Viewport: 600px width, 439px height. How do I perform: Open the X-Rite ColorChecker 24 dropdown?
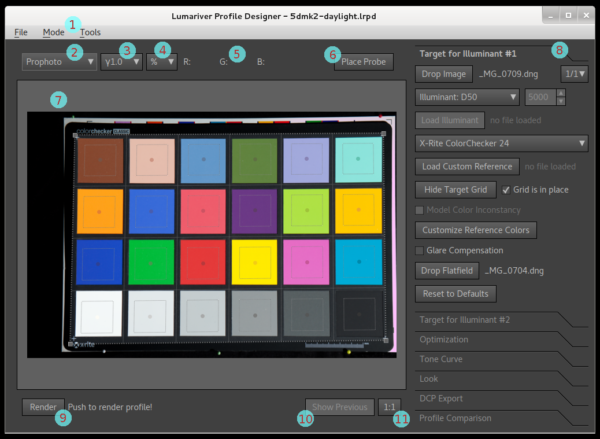tap(501, 144)
